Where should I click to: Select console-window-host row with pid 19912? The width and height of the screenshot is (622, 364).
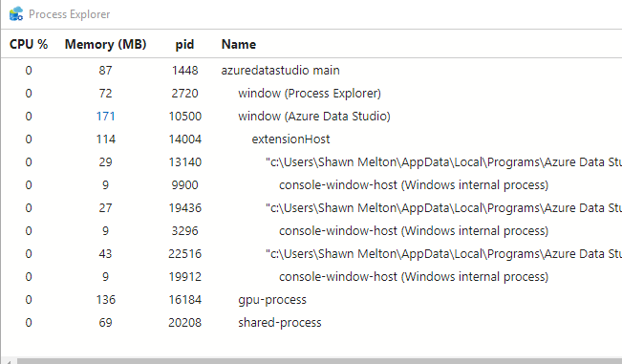pos(311,277)
